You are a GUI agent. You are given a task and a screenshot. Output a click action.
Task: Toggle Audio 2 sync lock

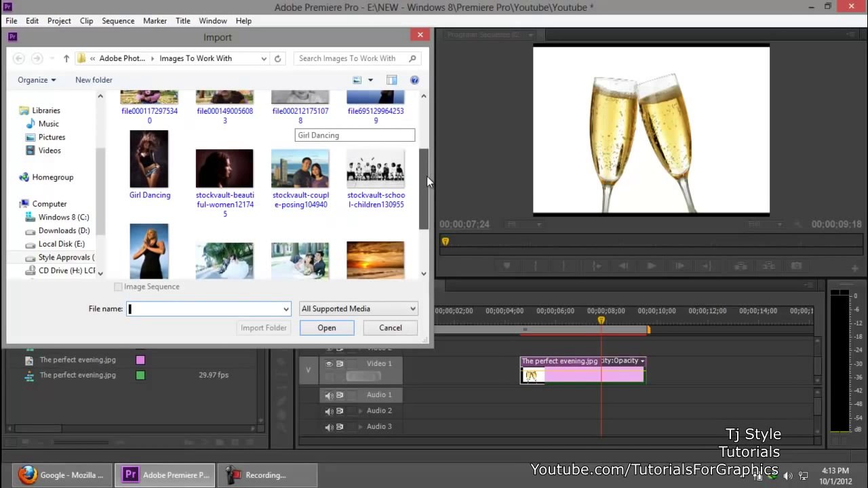340,411
